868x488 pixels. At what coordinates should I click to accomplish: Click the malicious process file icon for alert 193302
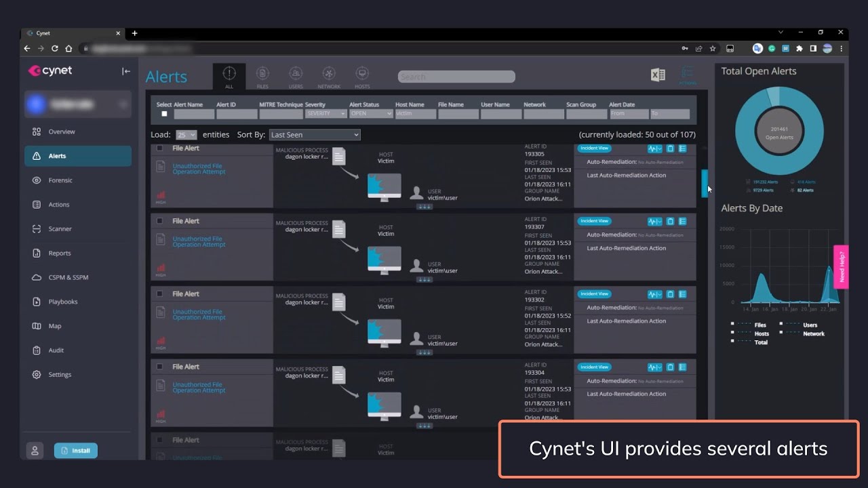[339, 302]
